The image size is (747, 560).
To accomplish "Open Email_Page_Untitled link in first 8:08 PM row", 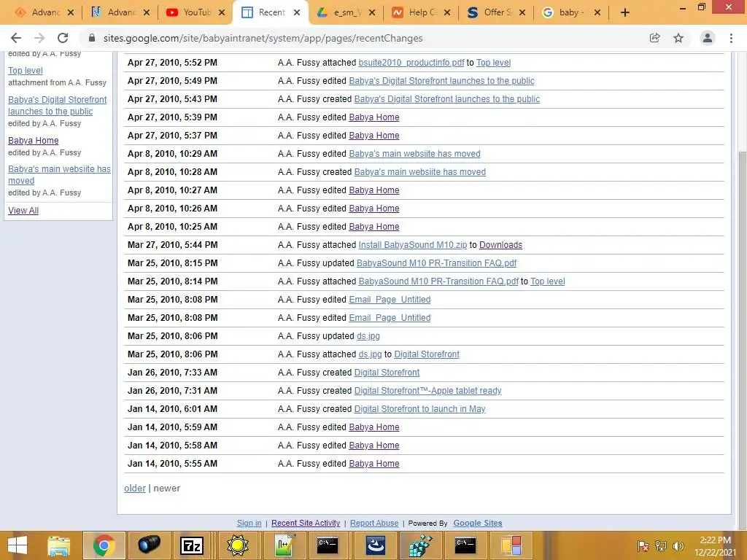I will (390, 300).
